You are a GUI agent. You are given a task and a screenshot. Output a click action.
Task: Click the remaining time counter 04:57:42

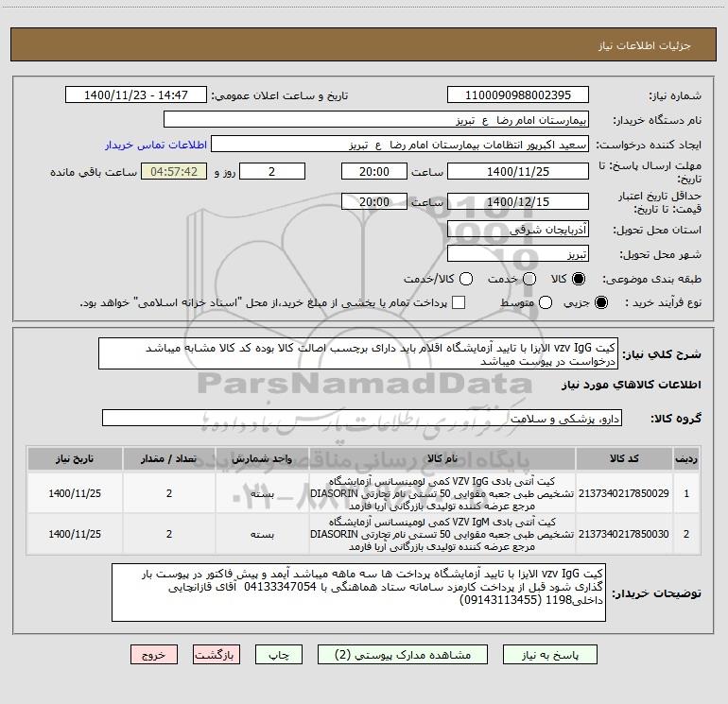click(174, 171)
